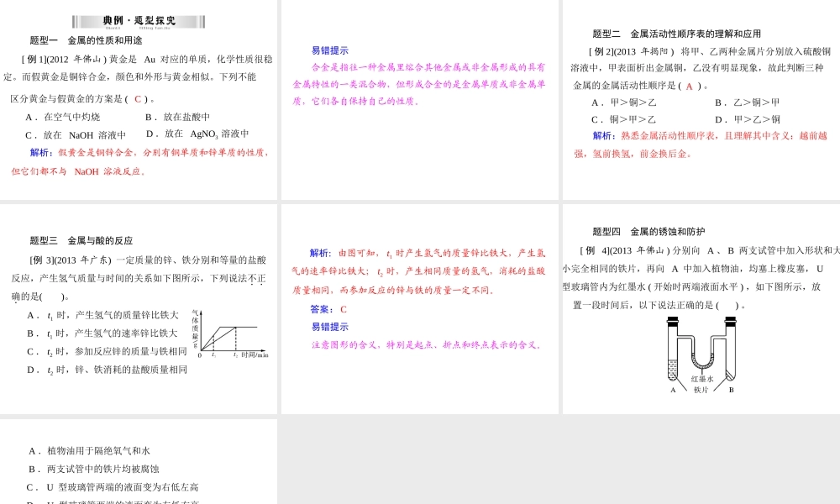The width and height of the screenshot is (840, 504).
Task: Click the red answer C in example 1
Action: (x=138, y=98)
